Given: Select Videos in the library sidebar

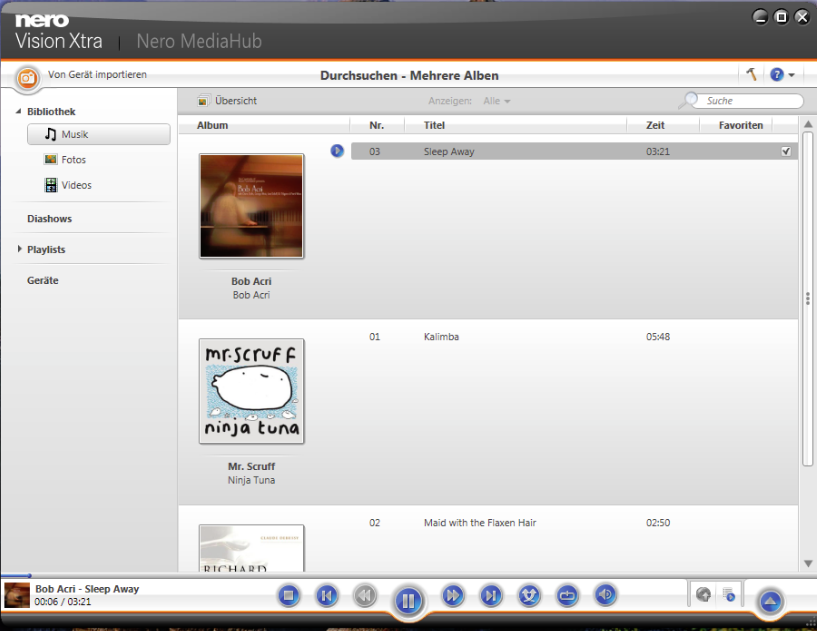Looking at the screenshot, I should point(76,185).
